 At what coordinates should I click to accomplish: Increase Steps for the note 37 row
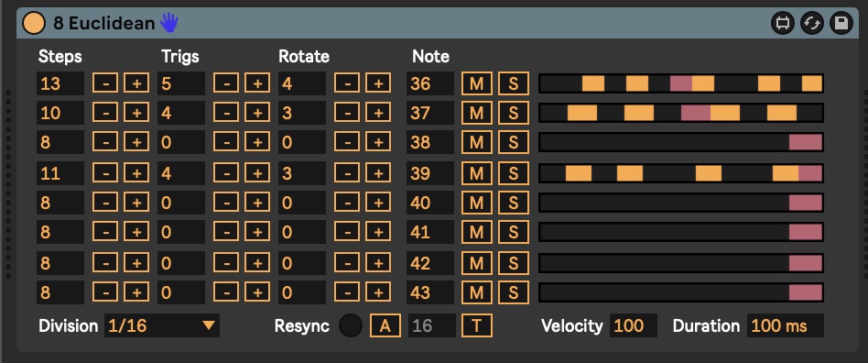136,113
